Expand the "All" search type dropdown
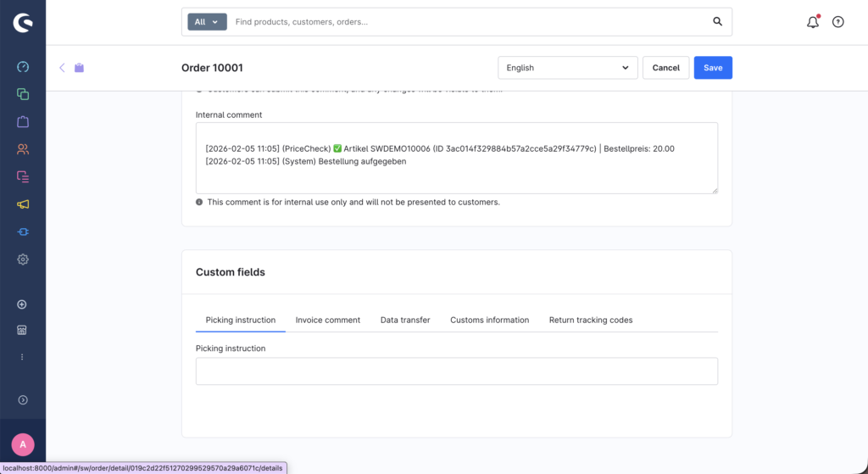Image resolution: width=868 pixels, height=474 pixels. tap(207, 22)
